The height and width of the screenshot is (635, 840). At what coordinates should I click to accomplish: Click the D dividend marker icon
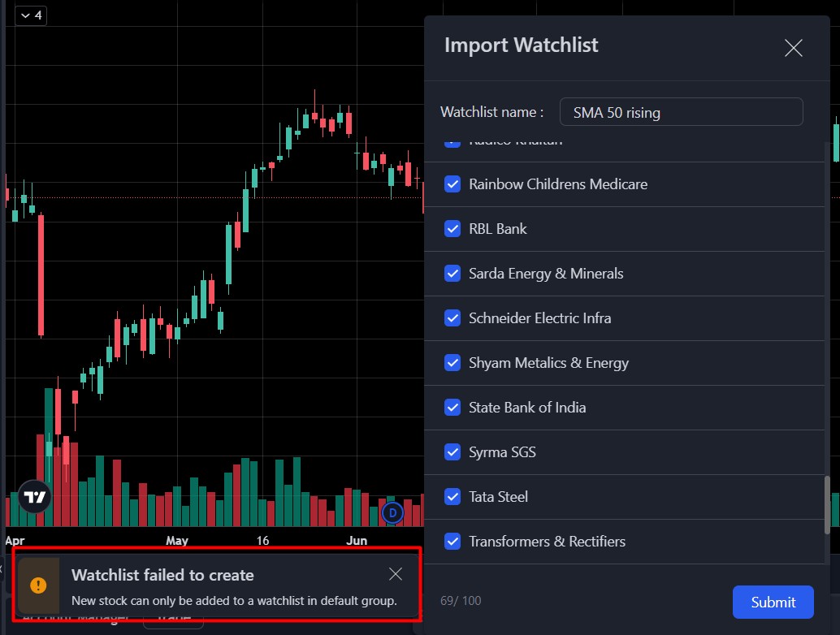392,512
